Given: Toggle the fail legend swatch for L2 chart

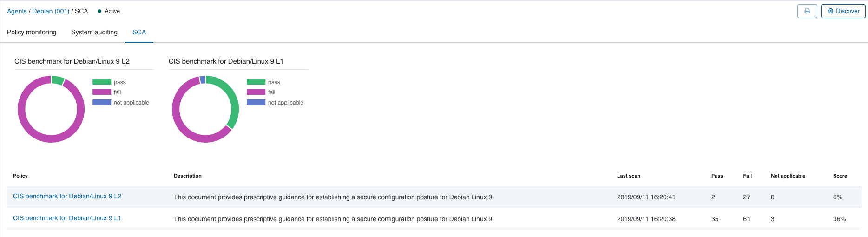Looking at the screenshot, I should point(102,92).
